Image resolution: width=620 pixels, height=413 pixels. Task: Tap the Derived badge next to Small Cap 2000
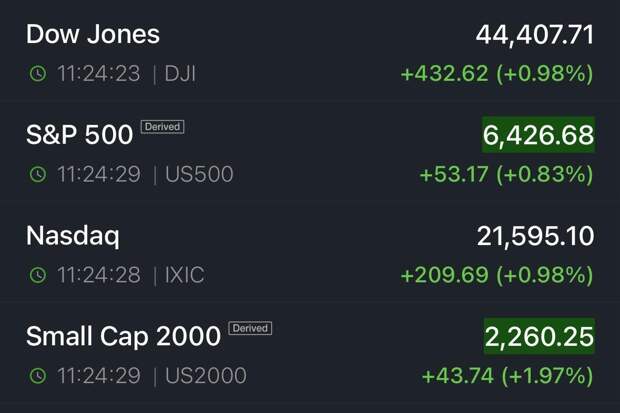(250, 328)
